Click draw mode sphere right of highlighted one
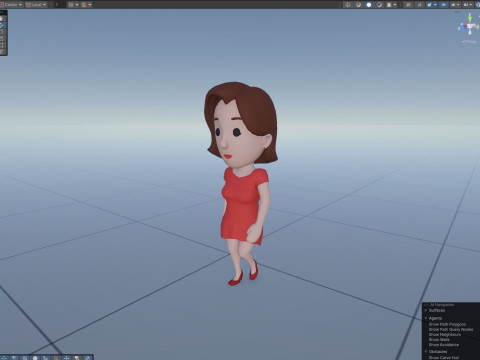Screen dimensions: 480x360 379,5
